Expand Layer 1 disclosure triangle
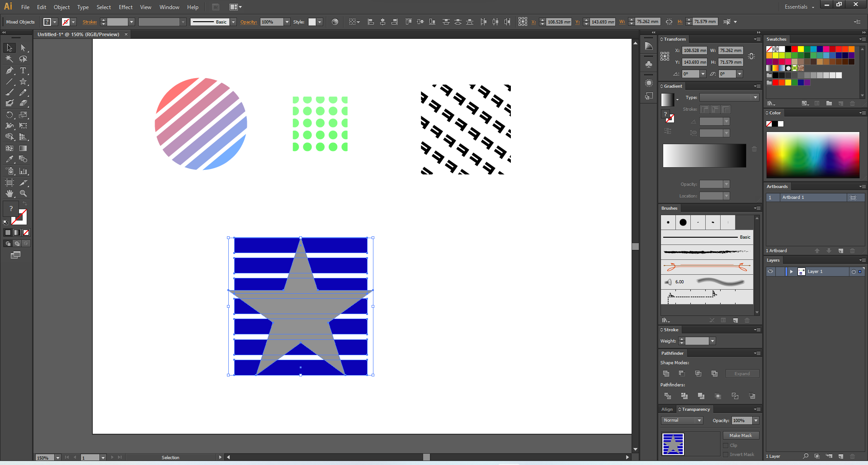 791,272
